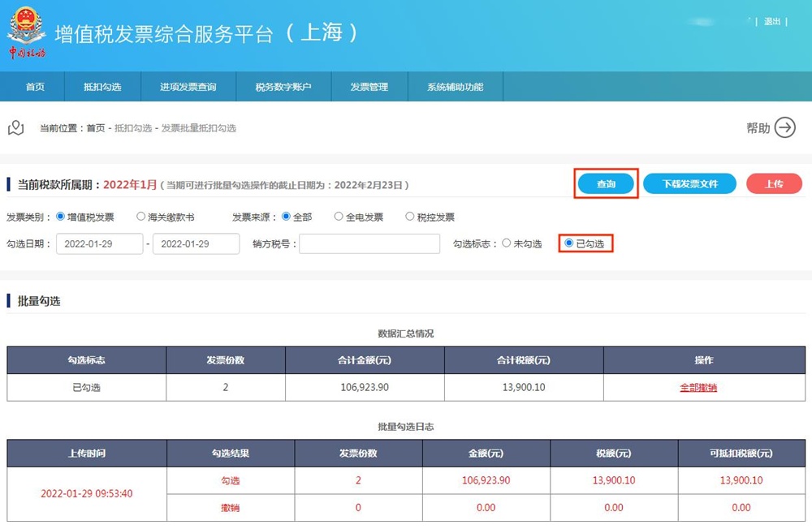Select 全电发票 invoice source option
The height and width of the screenshot is (529, 812).
coord(339,217)
